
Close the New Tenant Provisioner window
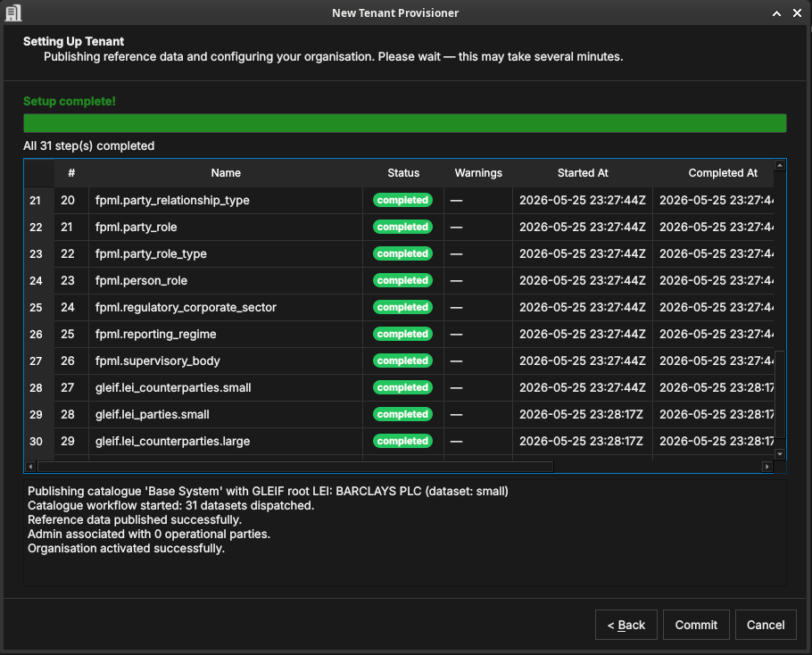click(x=797, y=13)
